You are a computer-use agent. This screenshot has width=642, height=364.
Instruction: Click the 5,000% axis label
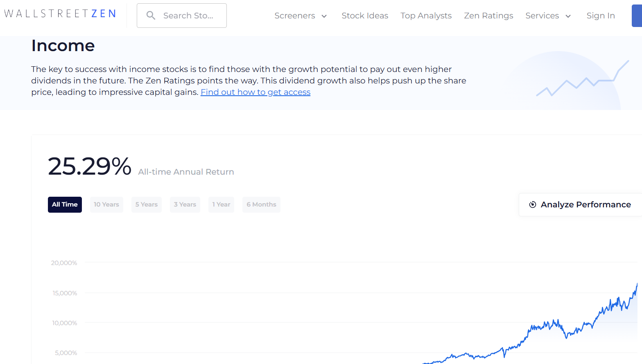[66, 353]
